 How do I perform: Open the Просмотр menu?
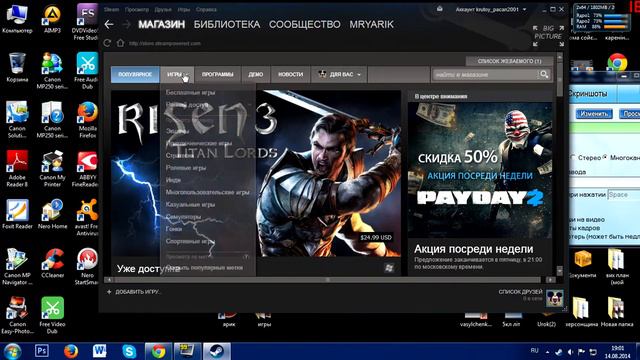pos(137,9)
